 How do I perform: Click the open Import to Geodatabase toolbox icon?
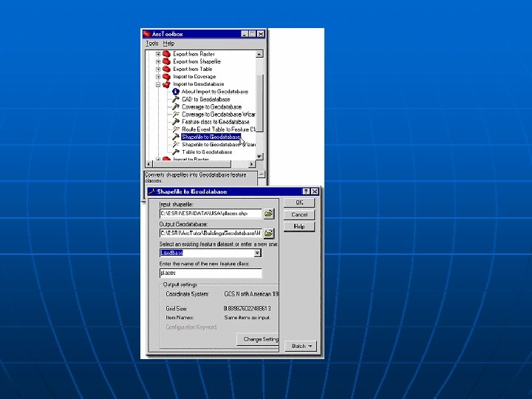(166, 84)
